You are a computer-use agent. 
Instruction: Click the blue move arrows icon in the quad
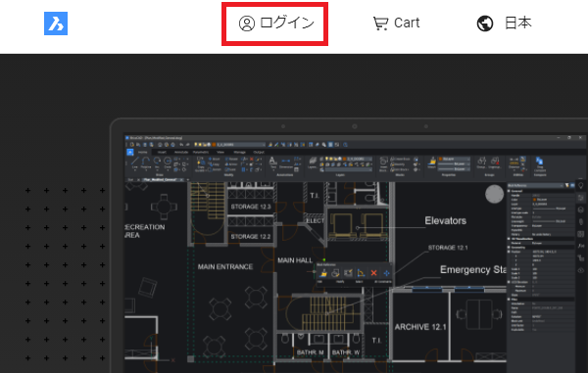pyautogui.click(x=386, y=273)
